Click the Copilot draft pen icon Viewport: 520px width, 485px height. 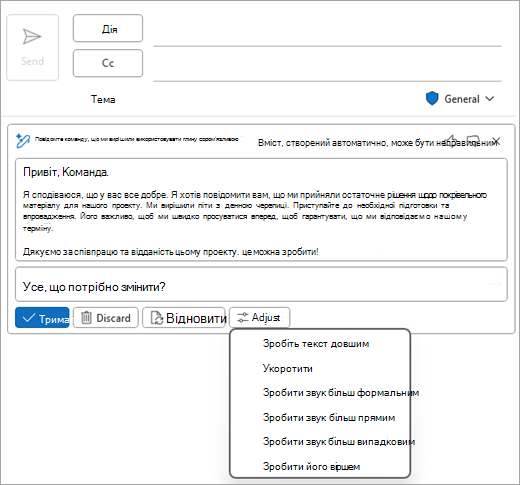tap(23, 141)
